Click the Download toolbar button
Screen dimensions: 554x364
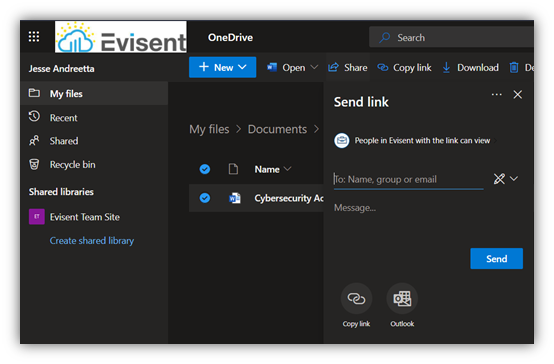471,67
